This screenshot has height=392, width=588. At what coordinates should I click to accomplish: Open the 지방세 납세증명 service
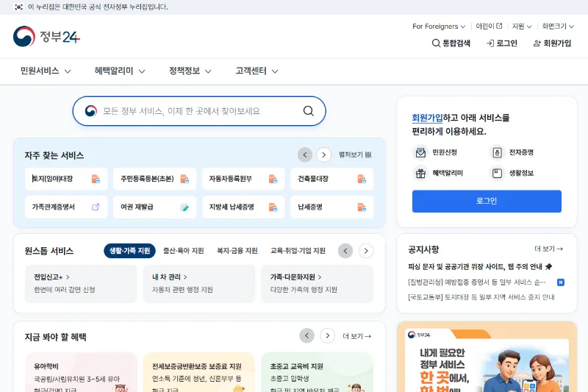[x=243, y=207]
